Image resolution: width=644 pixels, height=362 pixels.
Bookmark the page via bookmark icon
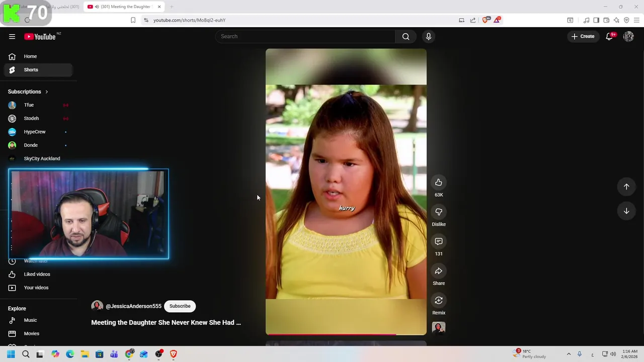point(133,20)
